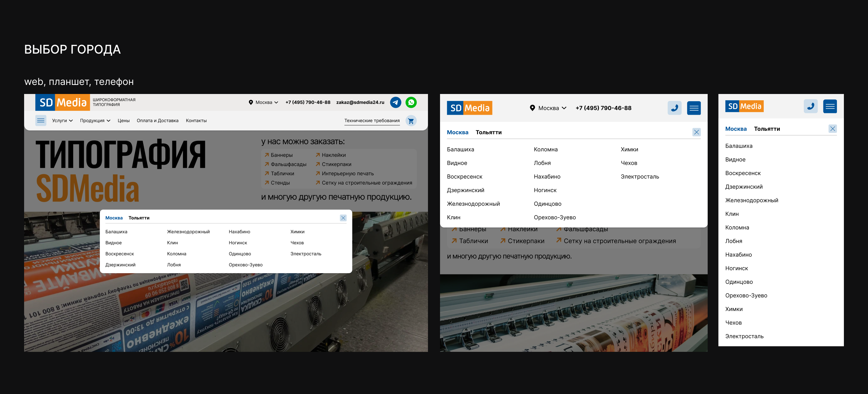Image resolution: width=868 pixels, height=394 pixels.
Task: Open hamburger menu beside Услуги
Action: (41, 120)
